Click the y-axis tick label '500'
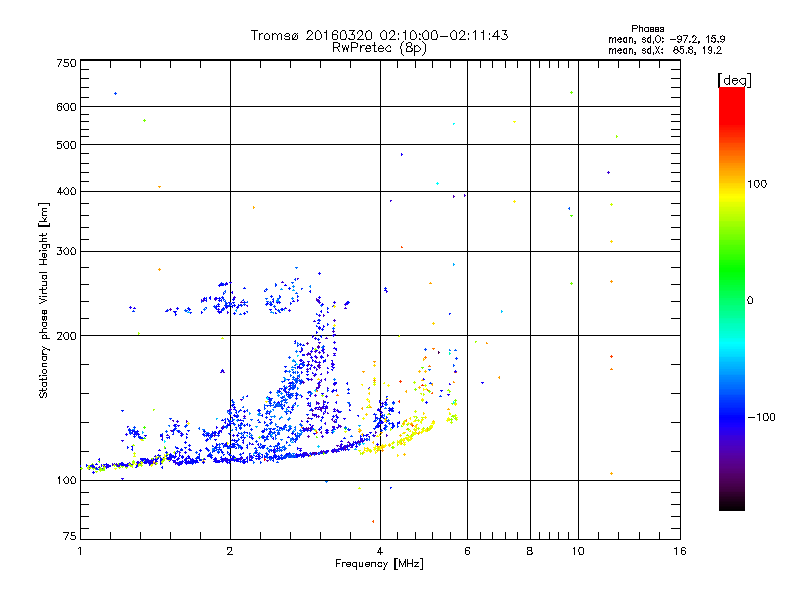800x600 pixels. (66, 145)
